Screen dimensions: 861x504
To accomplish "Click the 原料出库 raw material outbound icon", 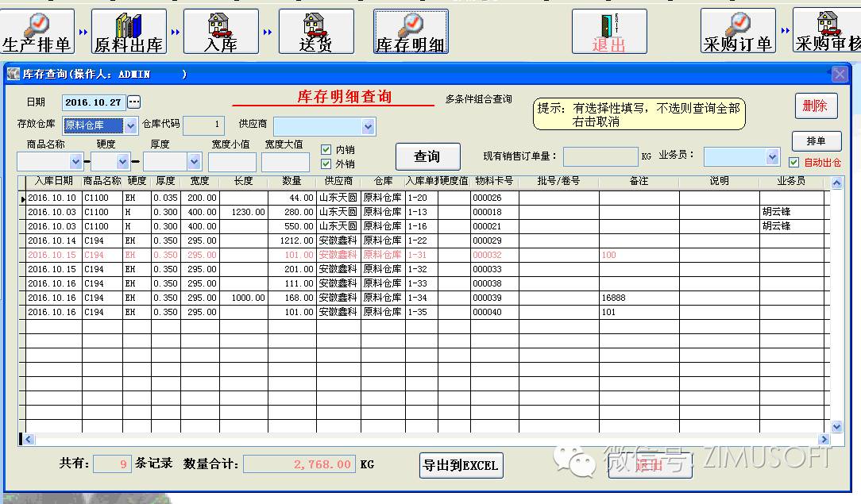I will [x=129, y=32].
